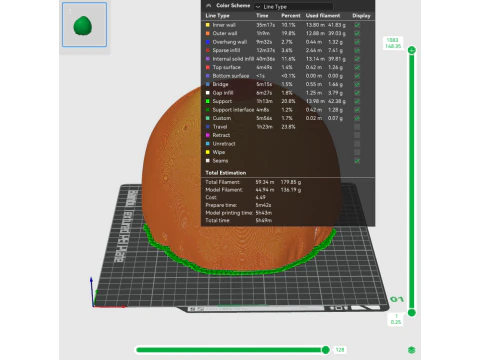Click the model filament length '44.94 m'
This screenshot has height=360, width=480.
click(x=265, y=190)
